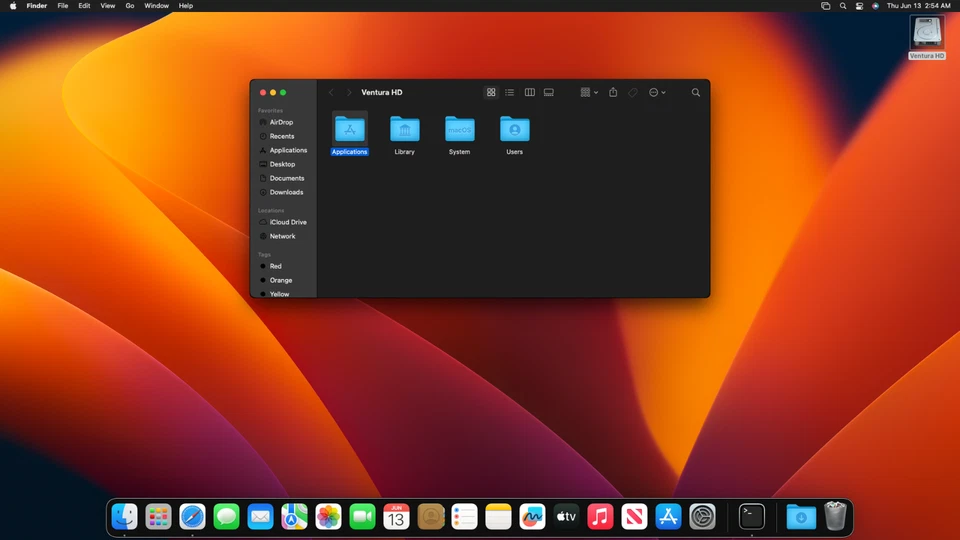The image size is (960, 540).
Task: Open the Window menu
Action: 156,6
